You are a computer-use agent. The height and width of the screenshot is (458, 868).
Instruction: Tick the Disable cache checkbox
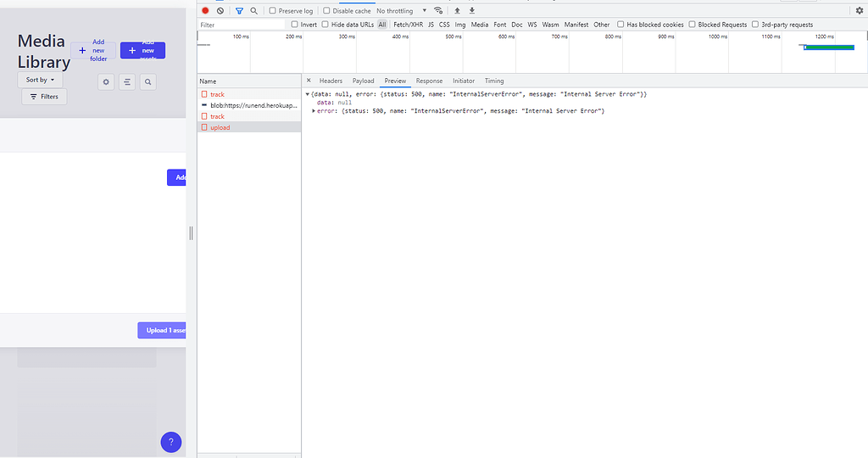tap(326, 11)
